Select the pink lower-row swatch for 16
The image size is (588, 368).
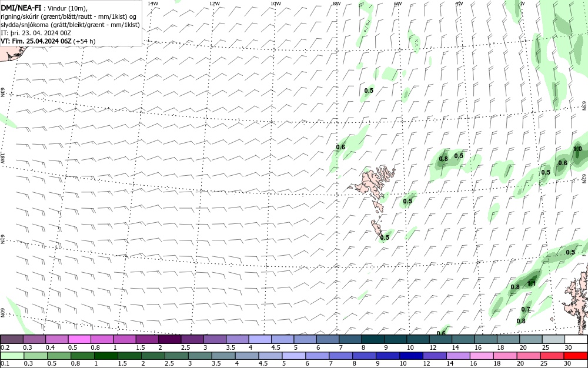(x=482, y=356)
